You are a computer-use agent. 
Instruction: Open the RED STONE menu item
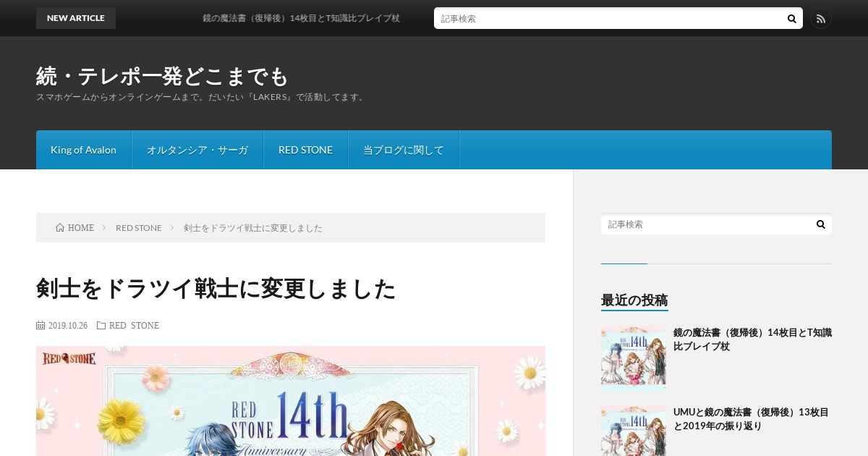[x=306, y=150]
